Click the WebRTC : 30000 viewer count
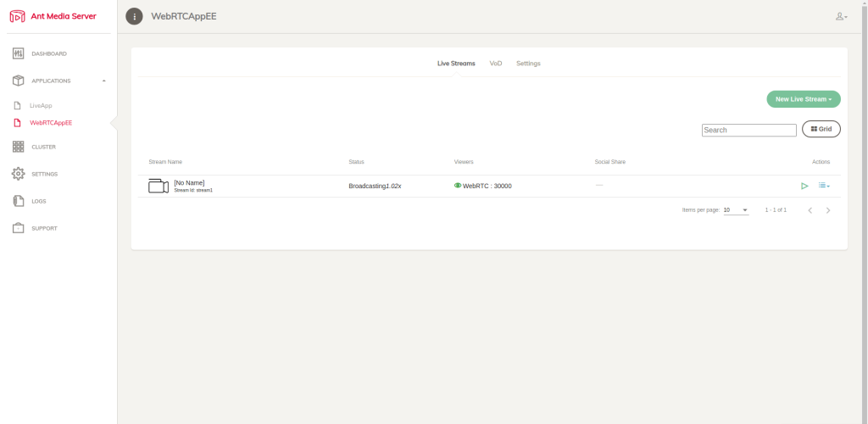The height and width of the screenshot is (424, 868). point(487,186)
